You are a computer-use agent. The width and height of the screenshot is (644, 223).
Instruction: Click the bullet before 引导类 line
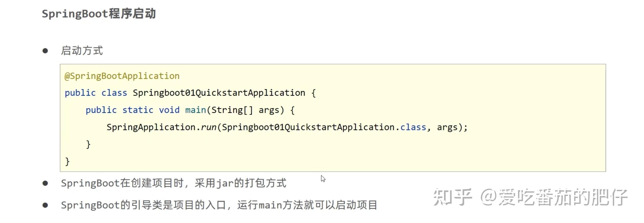[x=45, y=205]
